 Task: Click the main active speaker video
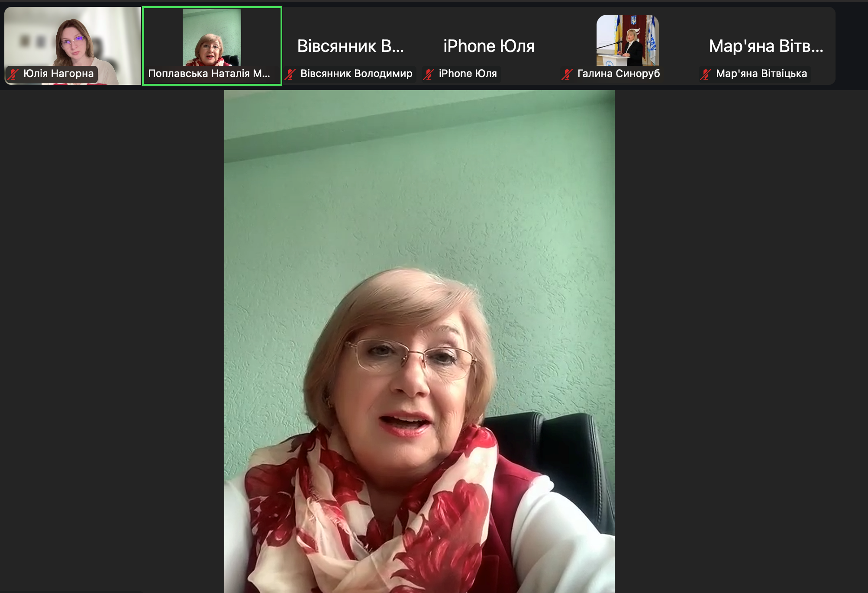click(419, 341)
